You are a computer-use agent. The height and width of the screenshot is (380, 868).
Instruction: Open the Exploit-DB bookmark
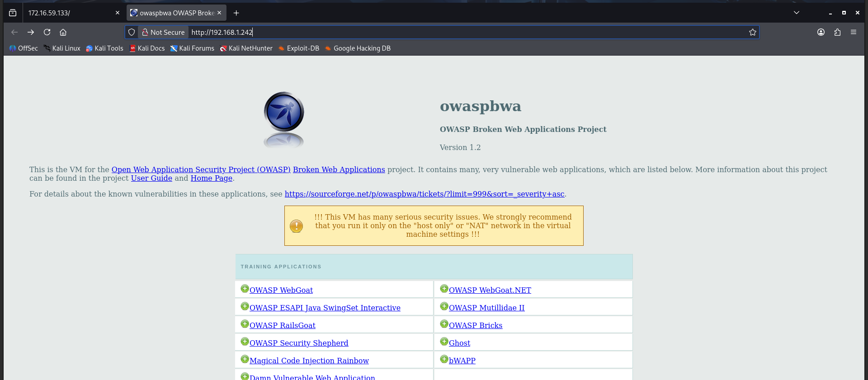coord(298,48)
